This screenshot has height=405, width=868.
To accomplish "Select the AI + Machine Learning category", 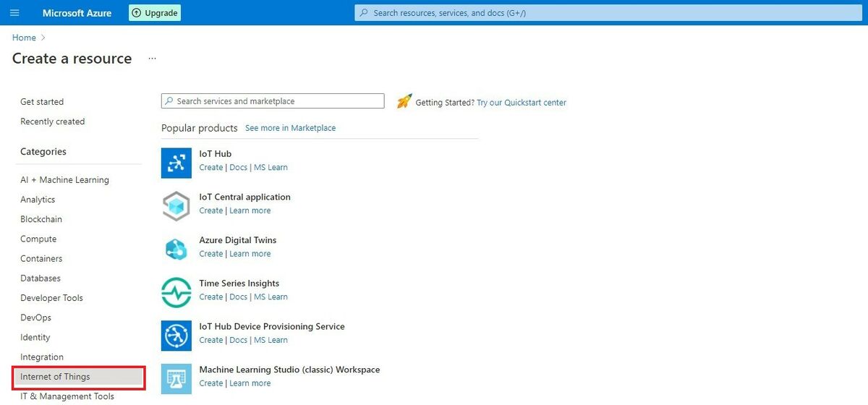I will point(64,180).
